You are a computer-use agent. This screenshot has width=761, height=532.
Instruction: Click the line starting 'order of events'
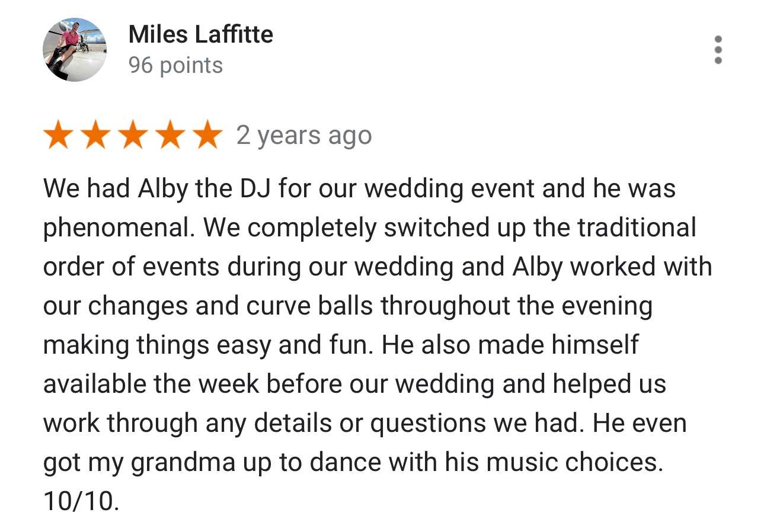click(x=378, y=267)
